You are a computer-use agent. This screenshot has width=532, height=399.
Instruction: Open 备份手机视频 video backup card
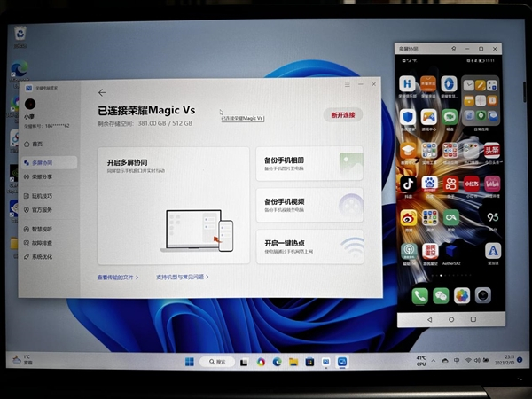[x=309, y=206]
